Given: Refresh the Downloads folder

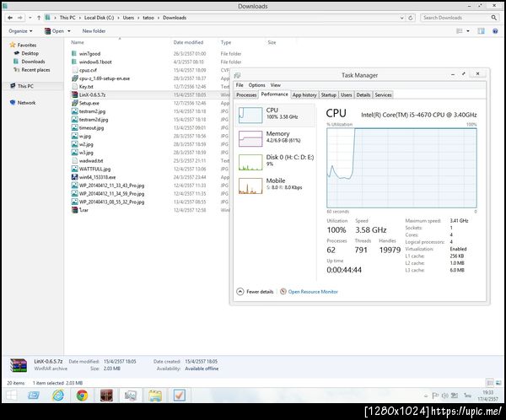Looking at the screenshot, I should pos(411,18).
